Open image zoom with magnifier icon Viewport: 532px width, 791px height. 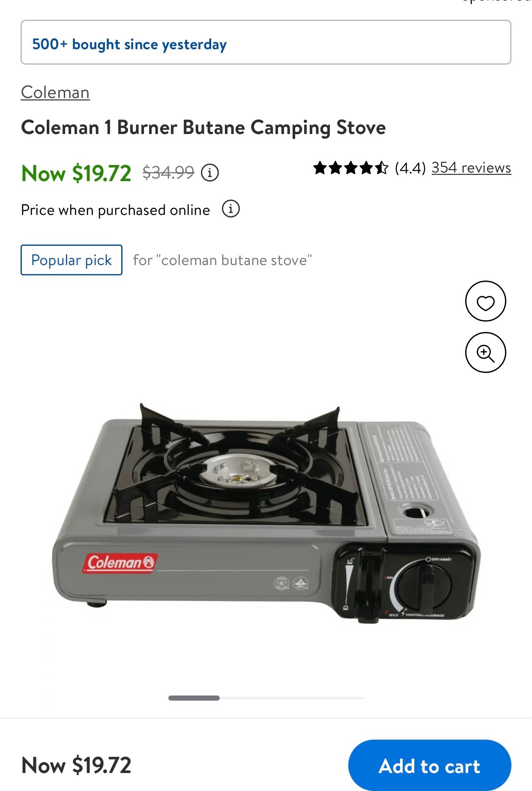point(485,352)
